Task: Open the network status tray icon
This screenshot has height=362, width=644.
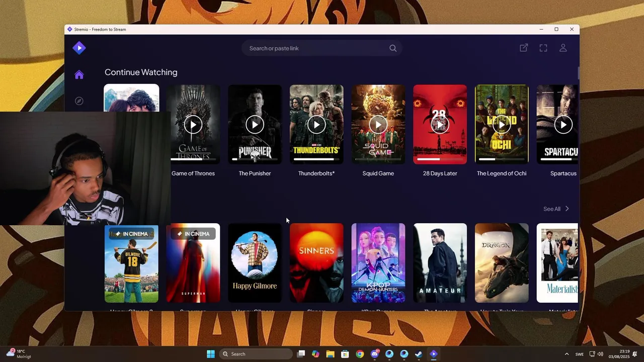Action: point(592,354)
